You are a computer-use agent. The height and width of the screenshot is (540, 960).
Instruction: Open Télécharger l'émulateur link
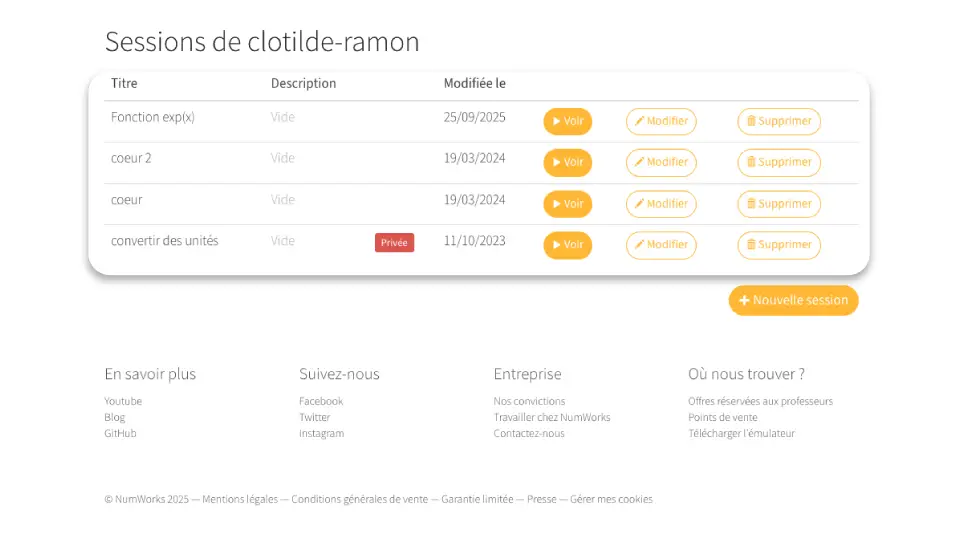(741, 433)
